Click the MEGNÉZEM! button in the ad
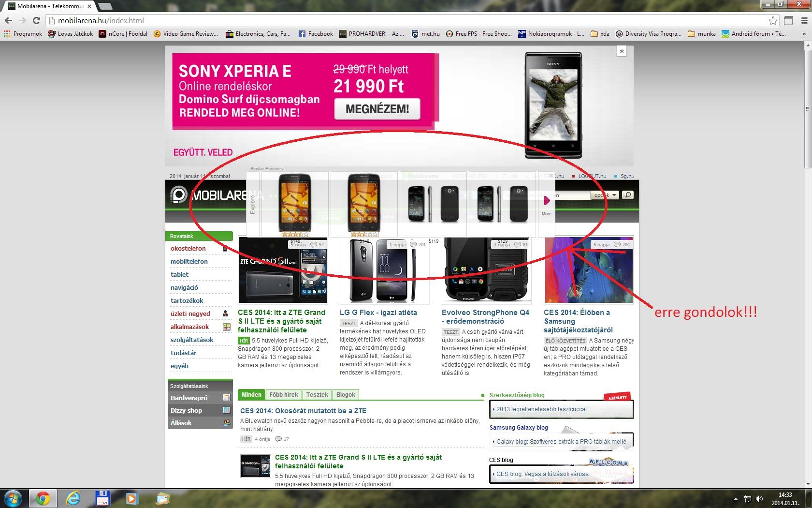The image size is (812, 508). point(377,109)
